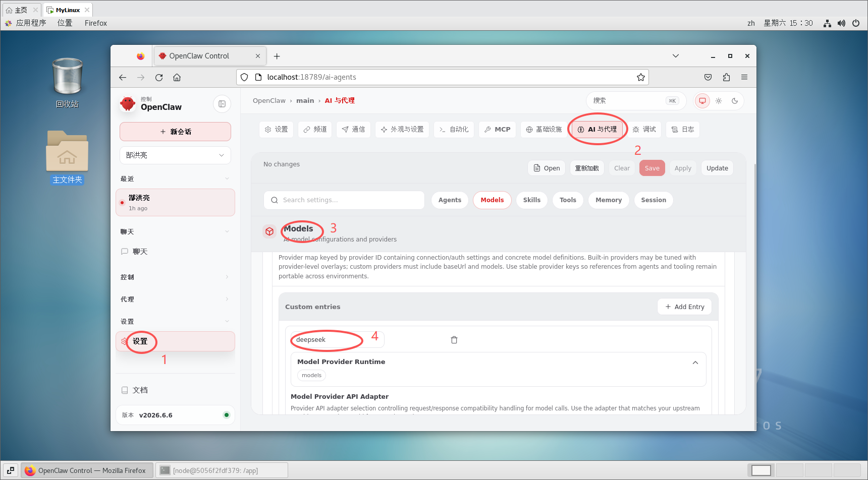Image resolution: width=868 pixels, height=480 pixels.
Task: Open a new Firefox tab
Action: [277, 56]
